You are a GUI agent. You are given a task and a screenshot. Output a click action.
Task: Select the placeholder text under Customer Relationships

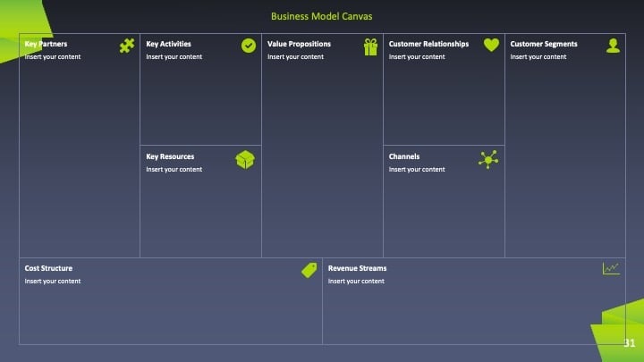click(x=417, y=56)
